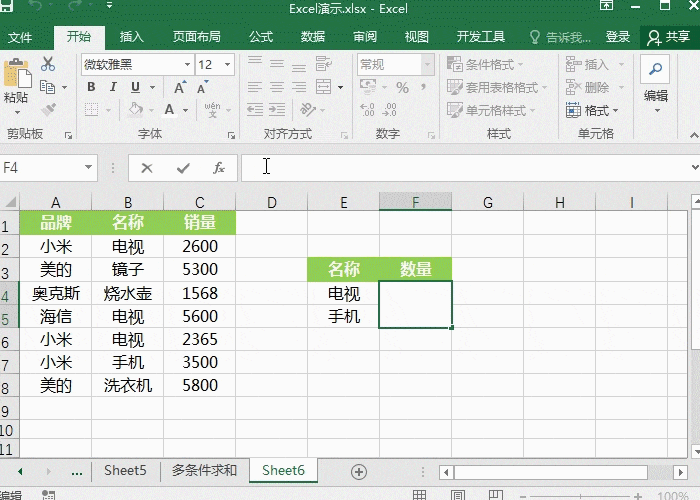Click the accounting number format icon
Image resolution: width=700 pixels, height=500 pixels.
pos(368,87)
